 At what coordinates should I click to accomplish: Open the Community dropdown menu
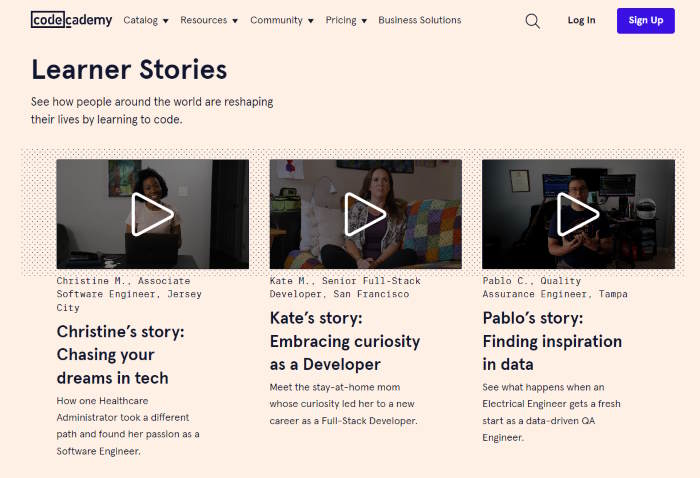tap(282, 20)
